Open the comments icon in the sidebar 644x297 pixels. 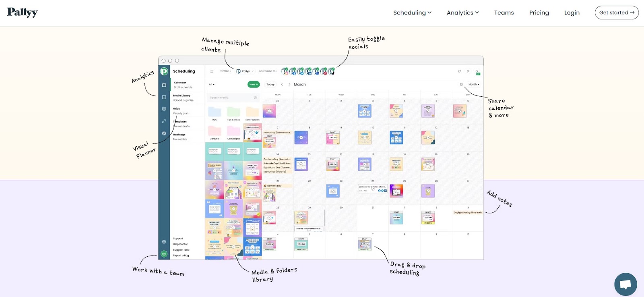pos(164,109)
